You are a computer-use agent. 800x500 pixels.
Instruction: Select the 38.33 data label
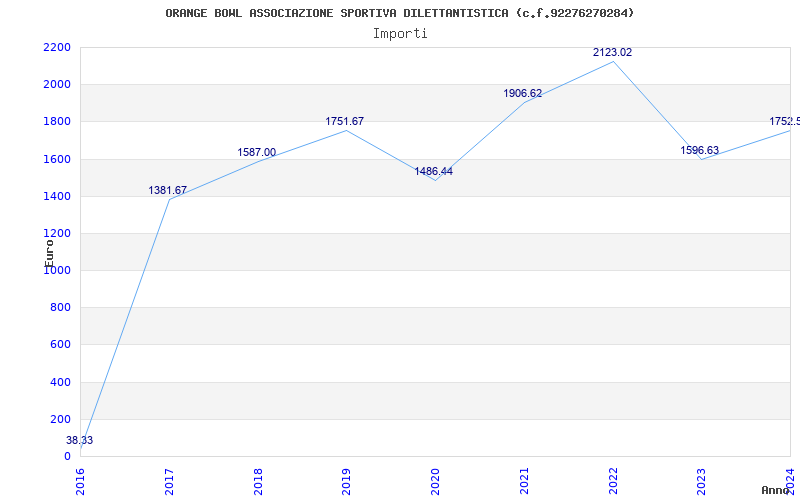(80, 440)
